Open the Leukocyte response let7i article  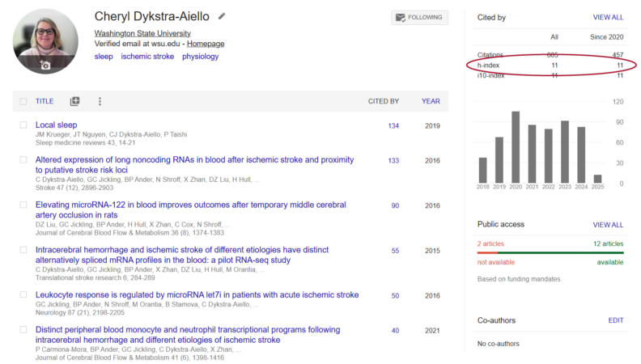197,295
